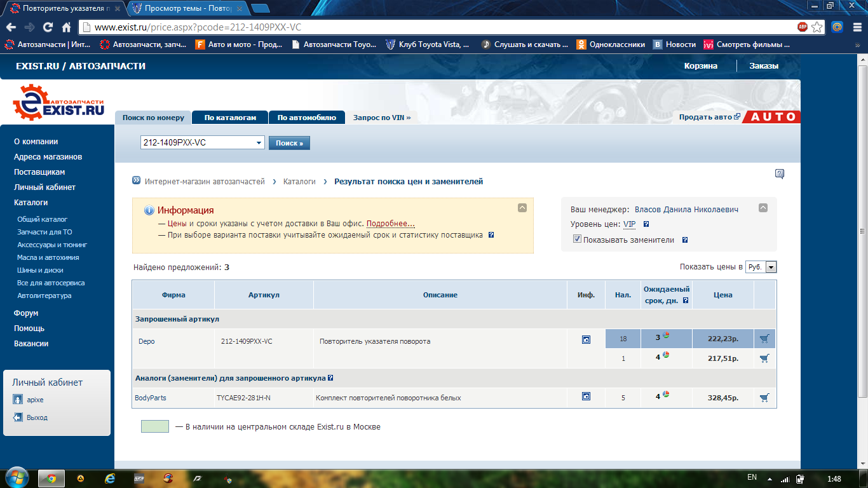
Task: Bookmark page with the star icon
Action: 817,27
